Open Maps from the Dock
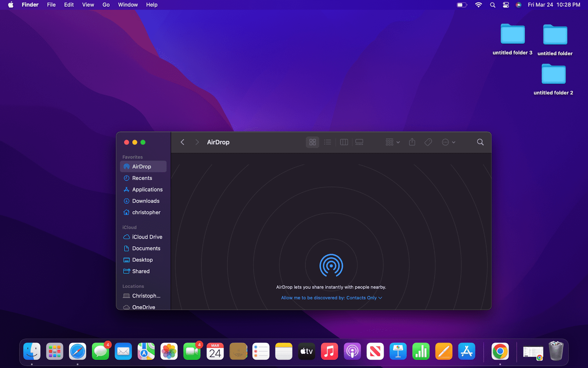Screen dimensions: 588x368 pyautogui.click(x=146, y=351)
